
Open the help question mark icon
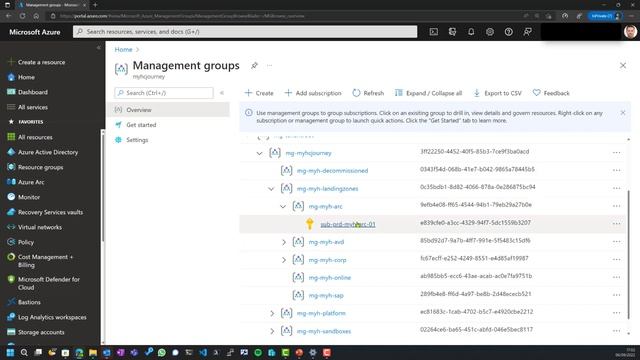509,32
